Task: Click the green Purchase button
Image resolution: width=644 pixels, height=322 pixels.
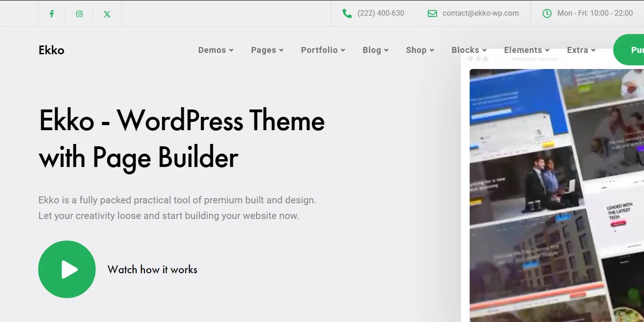Action: [629, 50]
